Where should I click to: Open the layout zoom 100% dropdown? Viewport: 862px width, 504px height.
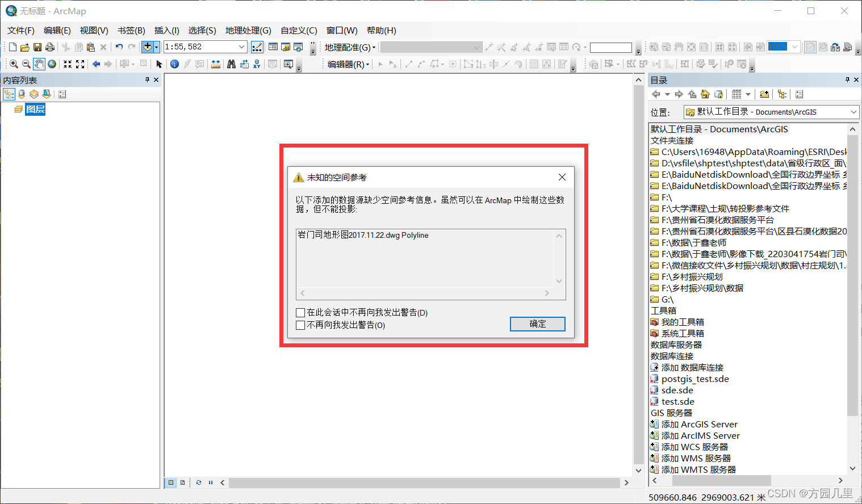pos(795,47)
